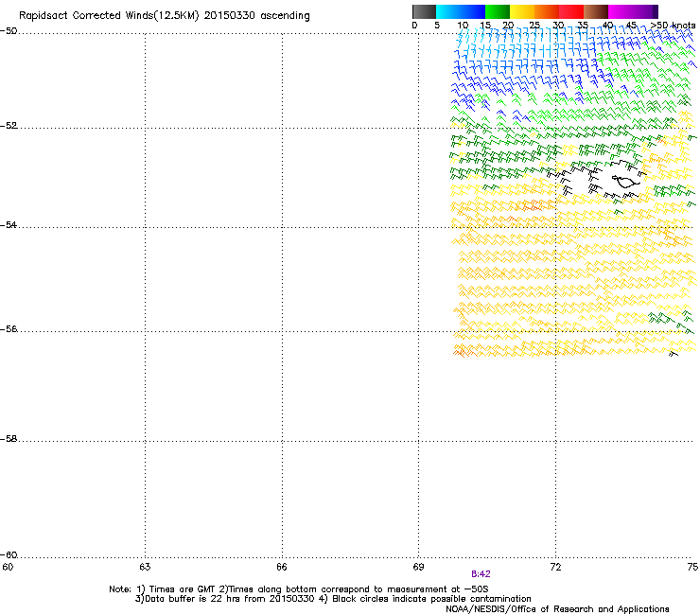Screen dimensions: 700x615
Task: Click the '-54' latitude axis label
Action: 9,225
